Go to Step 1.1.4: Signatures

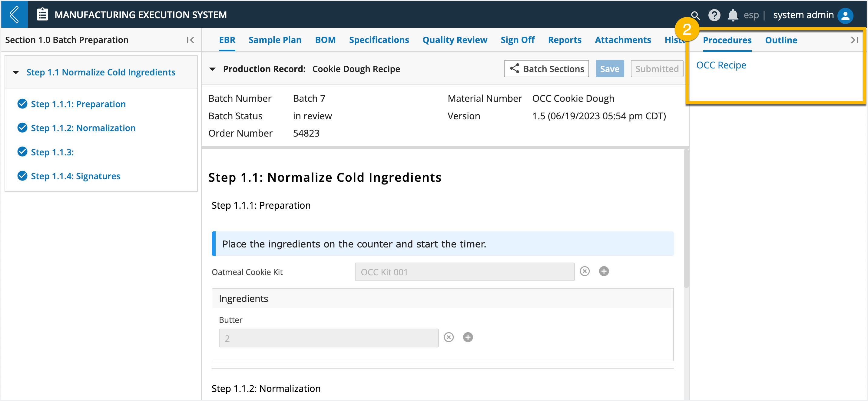(75, 176)
